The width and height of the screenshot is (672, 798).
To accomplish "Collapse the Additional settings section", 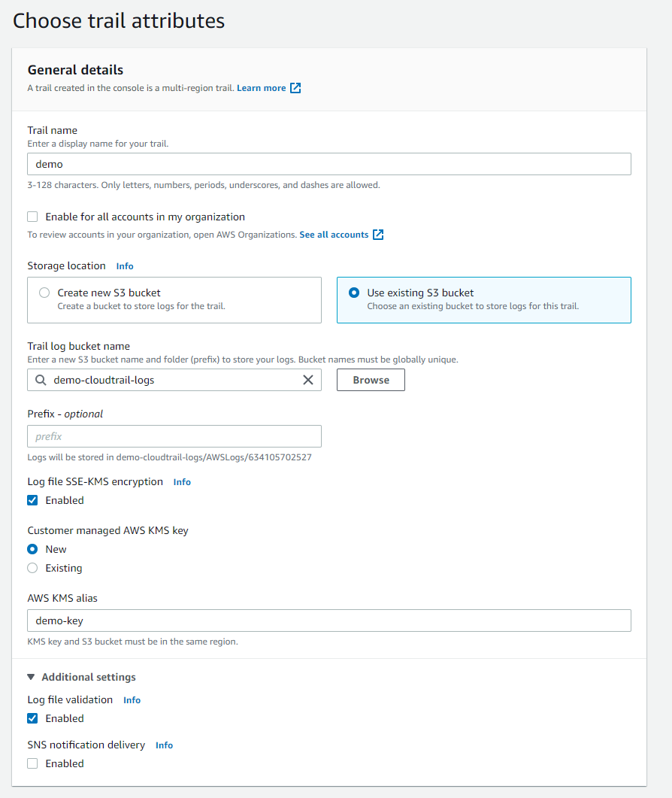I will (31, 677).
